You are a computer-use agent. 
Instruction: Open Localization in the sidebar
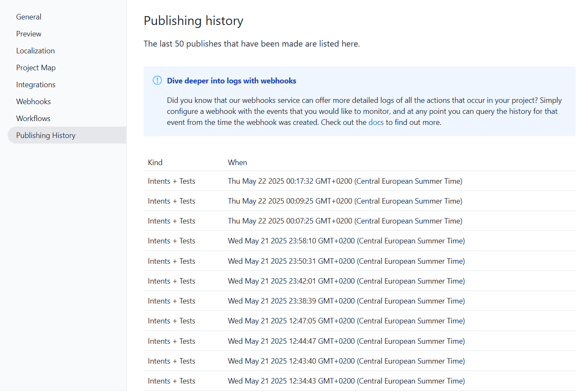36,51
